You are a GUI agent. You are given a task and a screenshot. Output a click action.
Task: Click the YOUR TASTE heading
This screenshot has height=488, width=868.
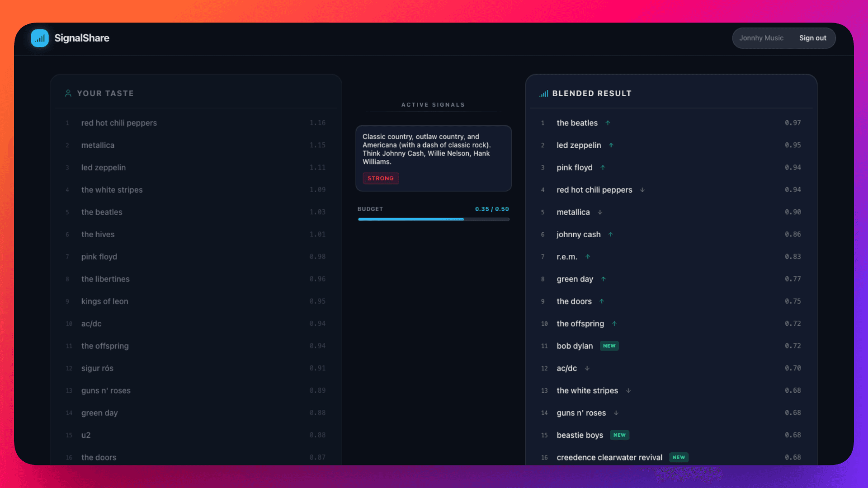[x=105, y=94]
